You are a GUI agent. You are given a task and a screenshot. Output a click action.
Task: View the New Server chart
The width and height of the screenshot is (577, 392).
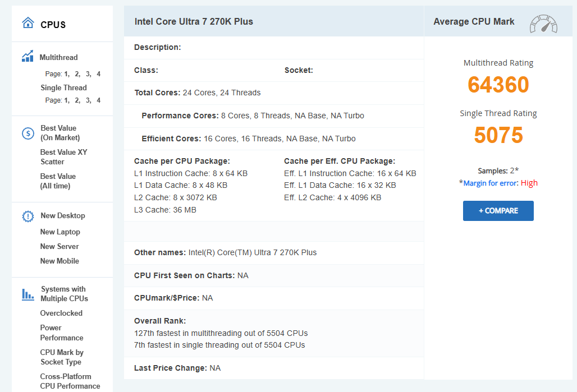(59, 246)
